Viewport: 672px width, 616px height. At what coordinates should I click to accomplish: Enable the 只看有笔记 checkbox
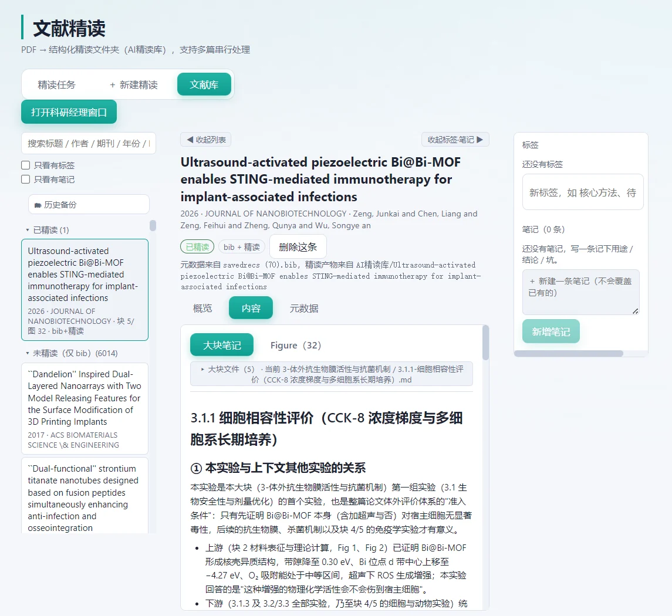coord(26,179)
